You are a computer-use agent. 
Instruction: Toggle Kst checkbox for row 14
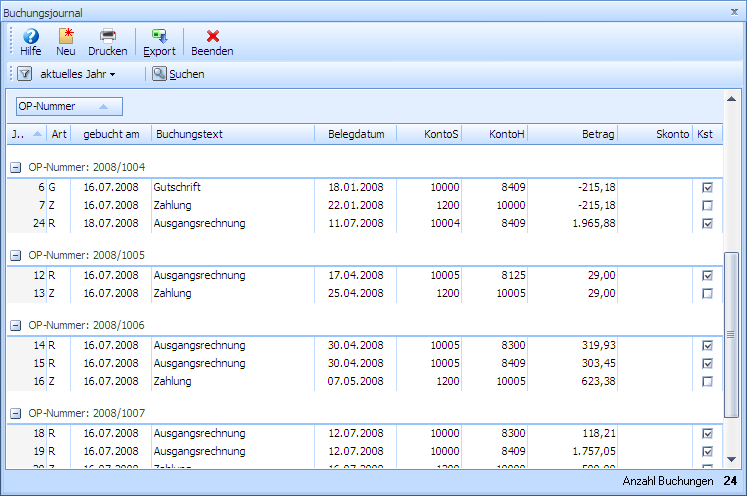point(707,345)
